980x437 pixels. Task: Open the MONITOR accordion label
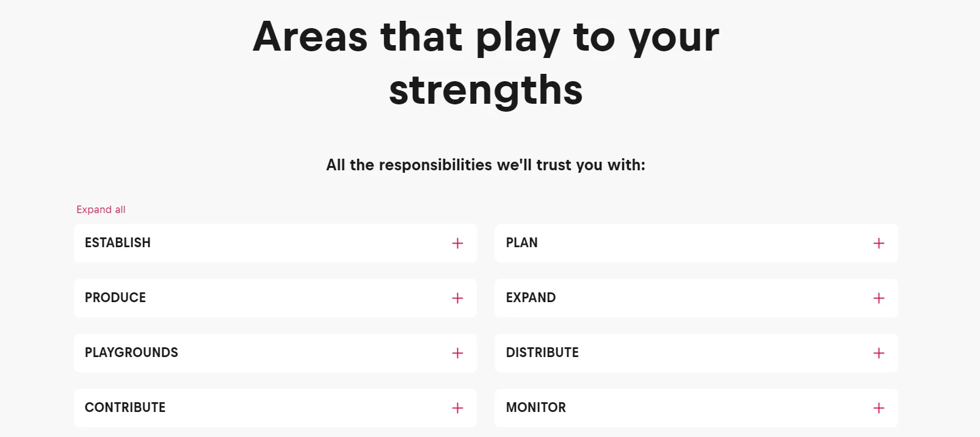pos(536,408)
